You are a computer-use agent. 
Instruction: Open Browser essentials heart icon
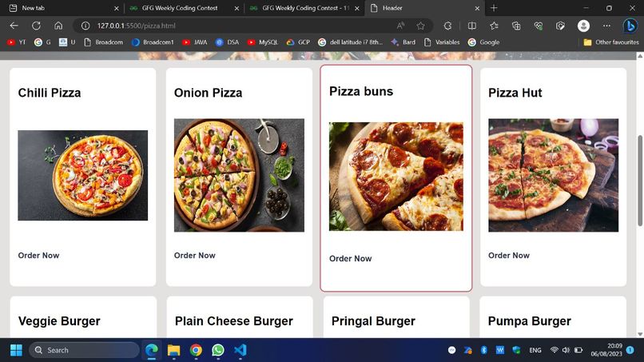tap(538, 26)
